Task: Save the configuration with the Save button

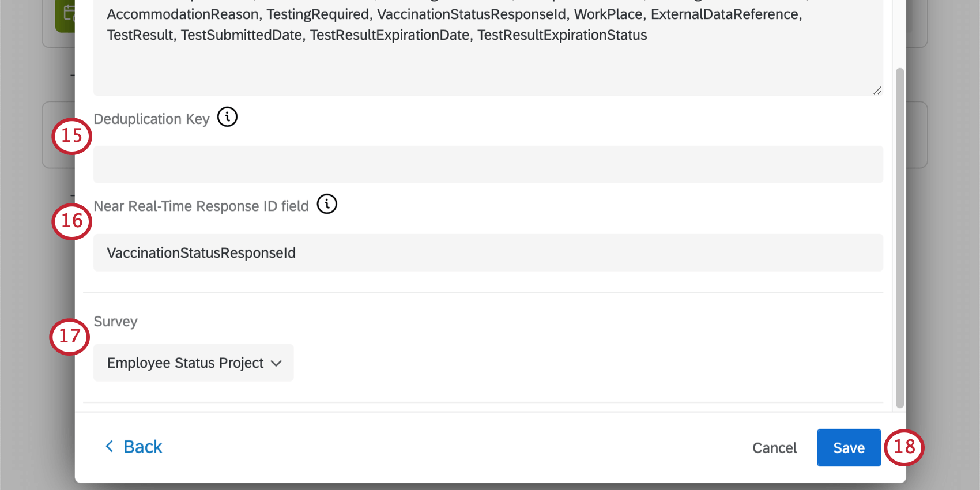Action: click(849, 447)
